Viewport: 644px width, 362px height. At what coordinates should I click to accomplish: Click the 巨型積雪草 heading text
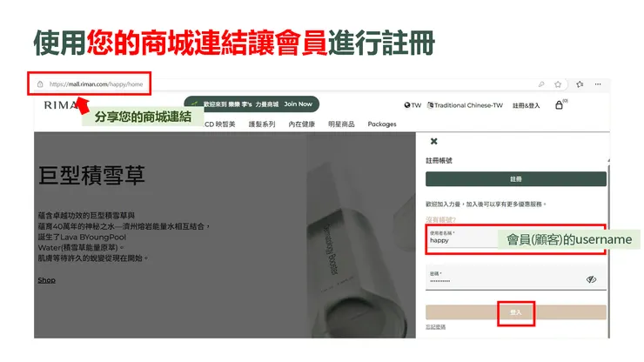(91, 176)
